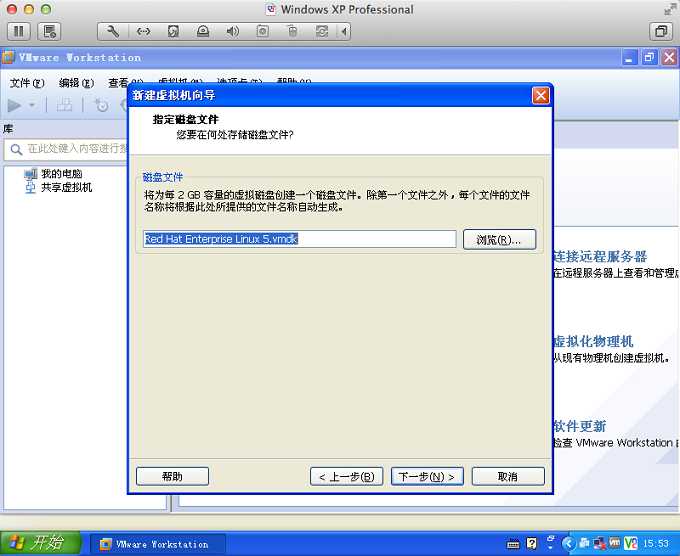Click the library search magnifier icon
Viewport: 680px width, 556px height.
tap(16, 150)
